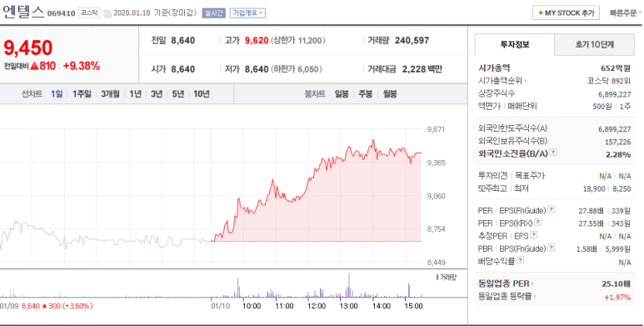The image size is (644, 326).
Task: Click the help icon next to EPS(FnGuide)
Action: click(x=552, y=209)
